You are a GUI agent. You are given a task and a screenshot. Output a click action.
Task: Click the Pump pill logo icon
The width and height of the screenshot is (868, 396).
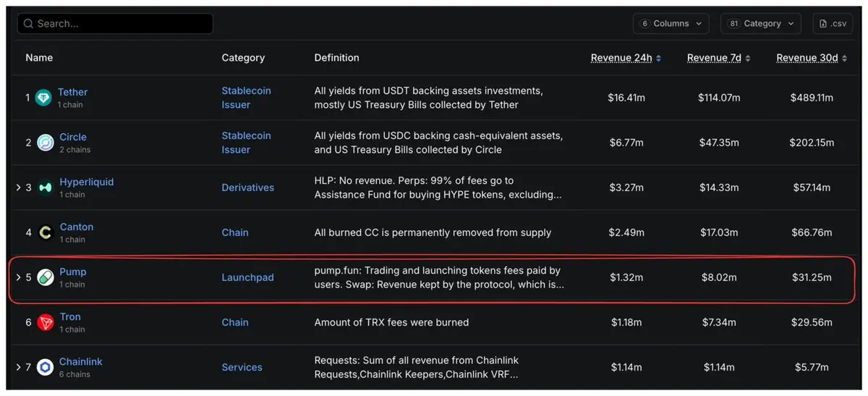(x=45, y=277)
